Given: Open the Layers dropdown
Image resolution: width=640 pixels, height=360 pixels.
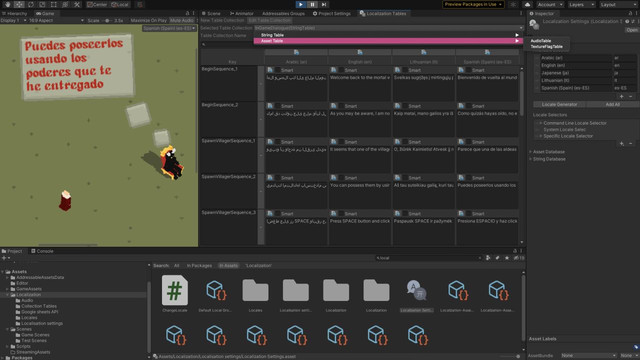Looking at the screenshot, I should click(x=582, y=4).
